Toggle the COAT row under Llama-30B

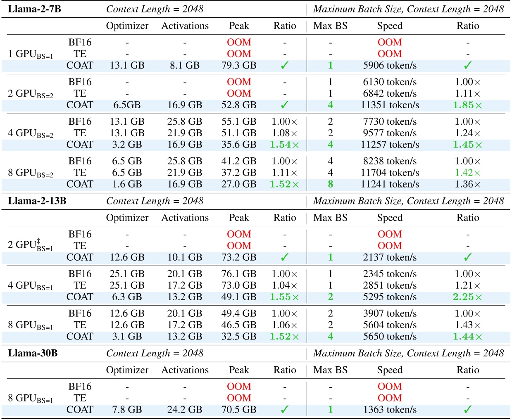(256, 410)
